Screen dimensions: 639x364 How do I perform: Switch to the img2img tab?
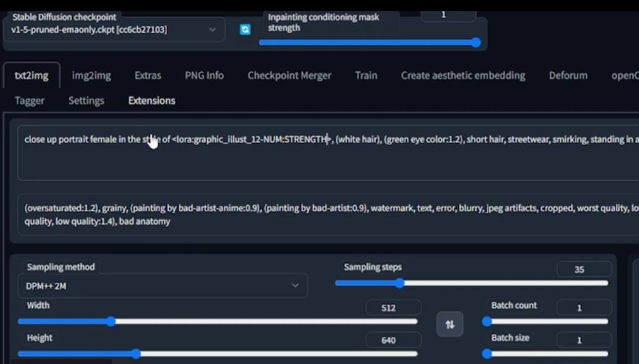(91, 75)
